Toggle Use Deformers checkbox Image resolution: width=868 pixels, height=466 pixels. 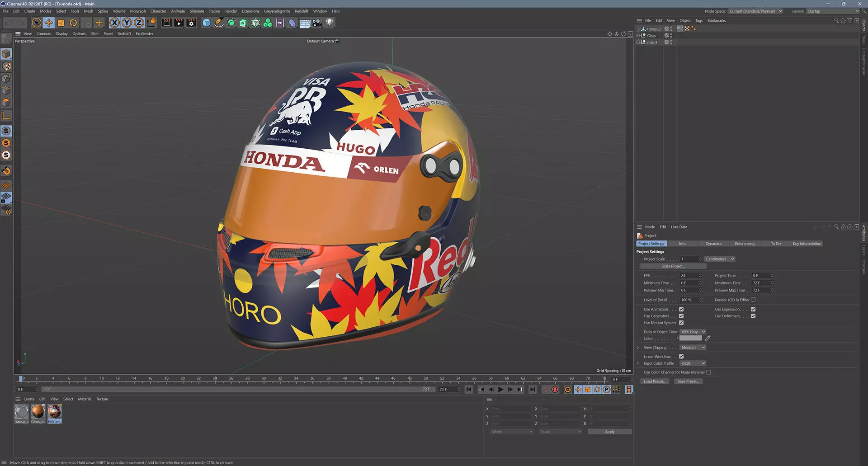click(x=753, y=316)
